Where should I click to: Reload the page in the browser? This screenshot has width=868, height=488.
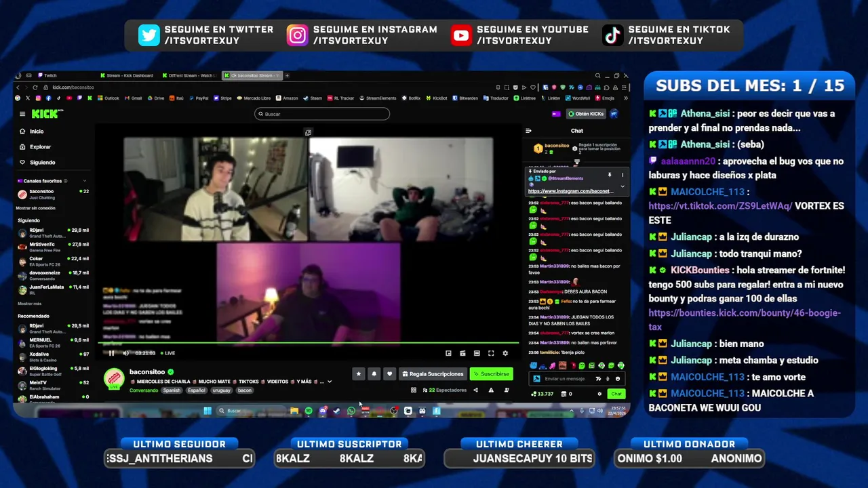[x=36, y=87]
